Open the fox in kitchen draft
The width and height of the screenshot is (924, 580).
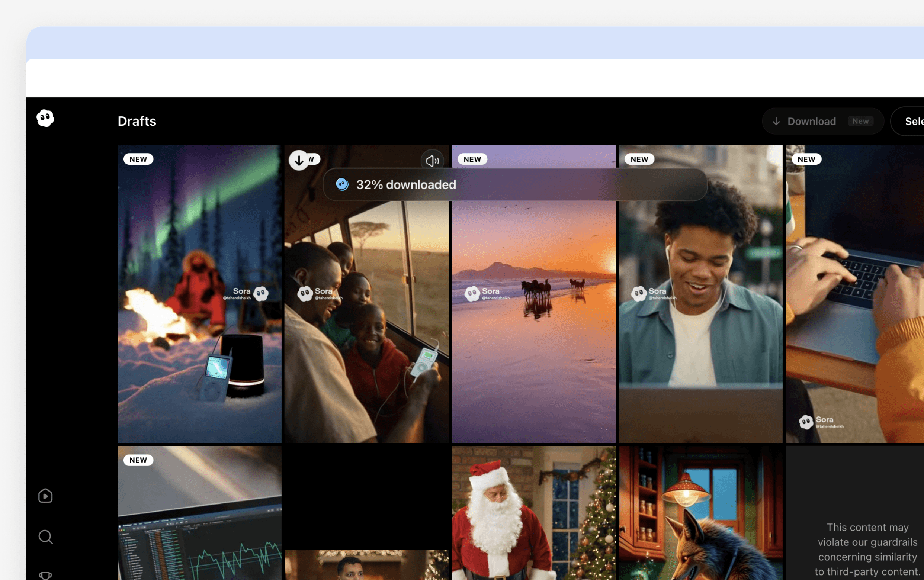point(700,514)
